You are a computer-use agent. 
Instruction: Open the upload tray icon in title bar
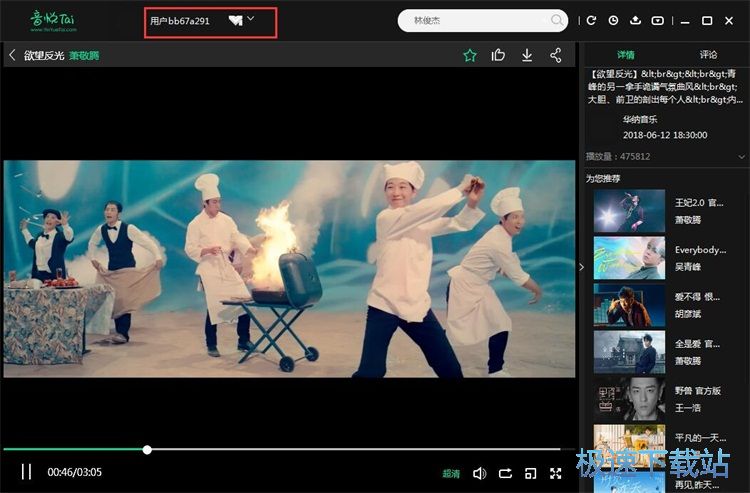(635, 20)
